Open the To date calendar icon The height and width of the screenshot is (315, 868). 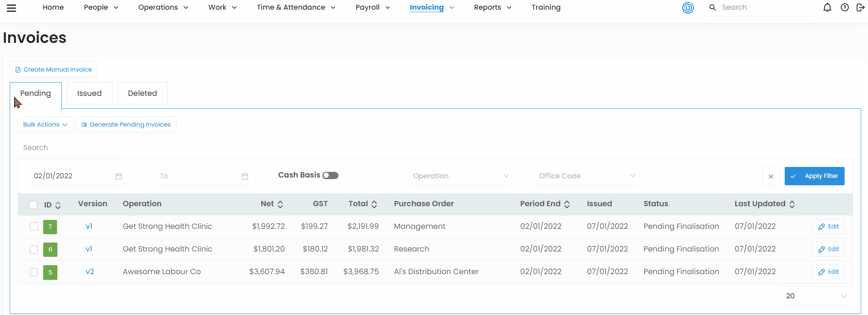[245, 176]
